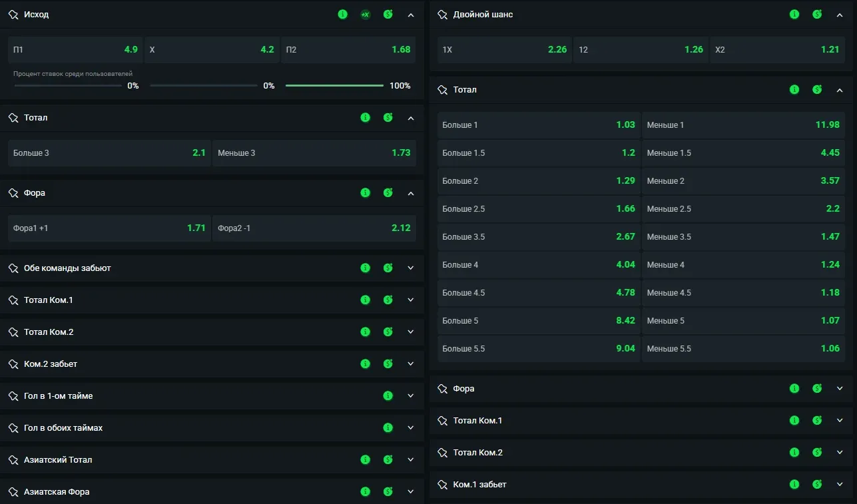The width and height of the screenshot is (857, 504).
Task: Choose Меньше 3 at odds 1.73
Action: [x=314, y=153]
